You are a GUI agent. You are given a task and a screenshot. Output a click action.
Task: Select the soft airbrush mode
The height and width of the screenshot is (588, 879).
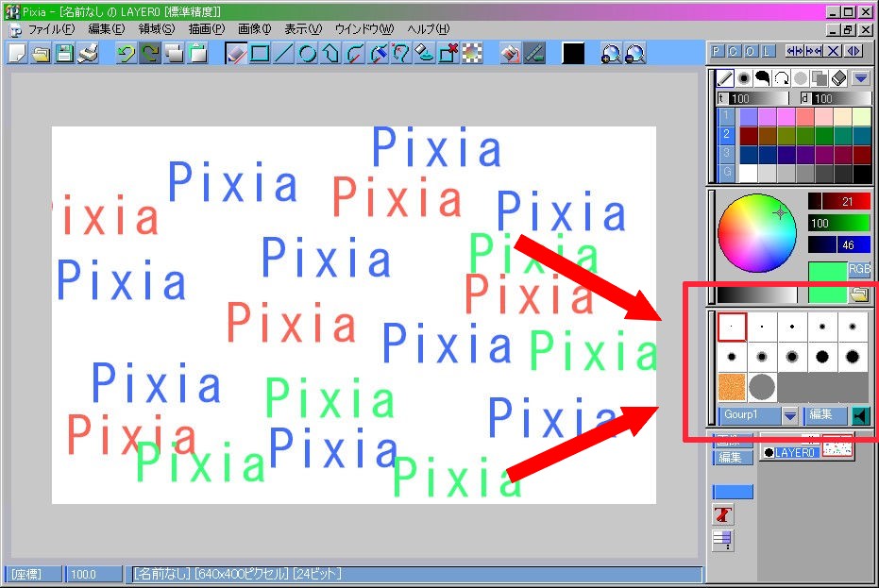coord(744,78)
